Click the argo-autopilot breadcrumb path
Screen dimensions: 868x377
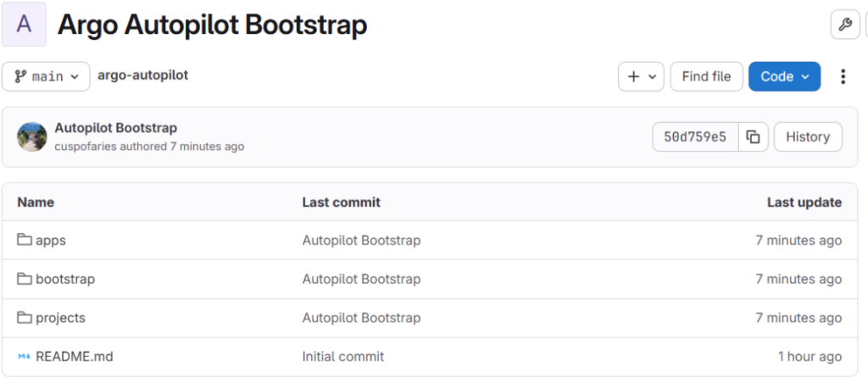click(x=142, y=75)
